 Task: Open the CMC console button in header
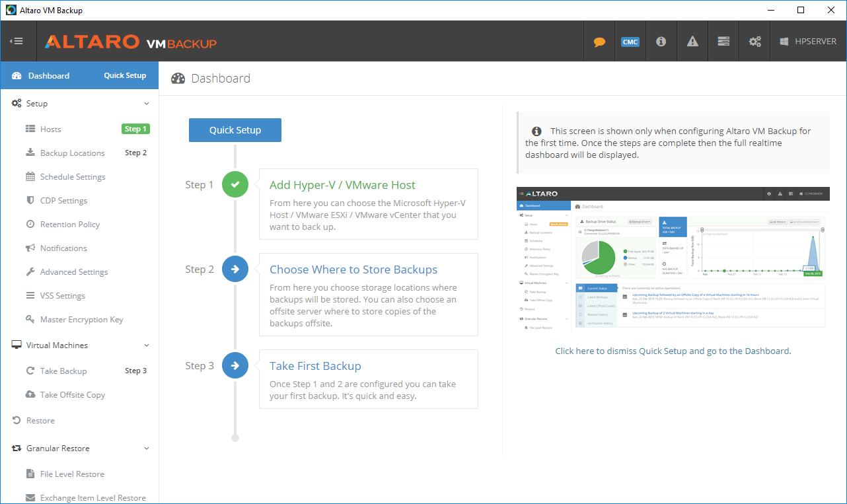(x=630, y=42)
